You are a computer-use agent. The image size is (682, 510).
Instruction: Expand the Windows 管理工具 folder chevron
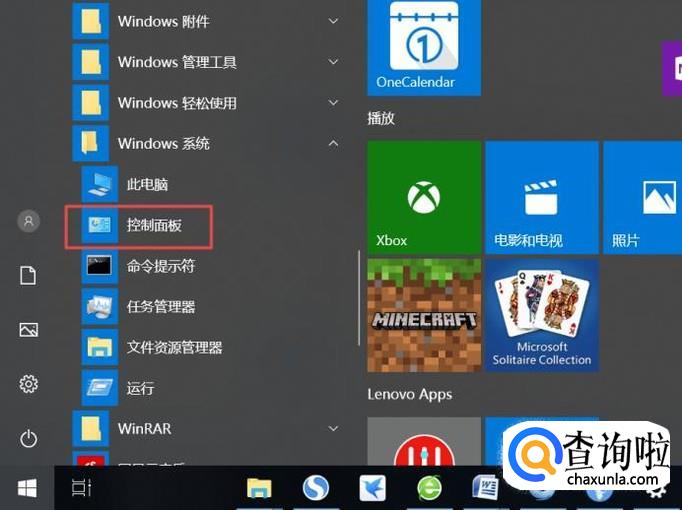[334, 62]
